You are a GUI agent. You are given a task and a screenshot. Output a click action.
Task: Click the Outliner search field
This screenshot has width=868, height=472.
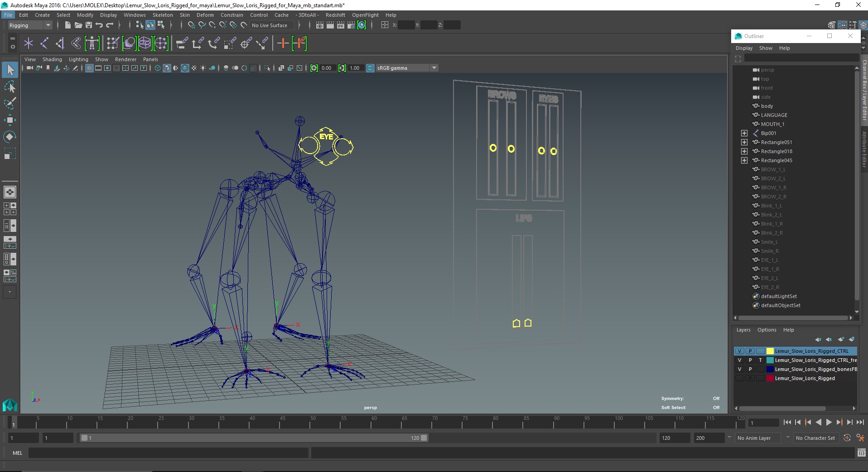[x=801, y=58]
